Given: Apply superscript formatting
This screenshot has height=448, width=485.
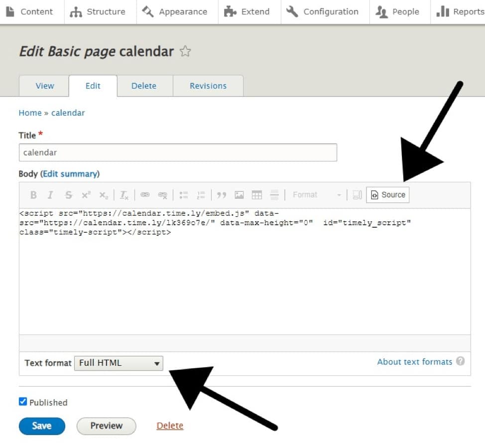Looking at the screenshot, I should [x=86, y=195].
